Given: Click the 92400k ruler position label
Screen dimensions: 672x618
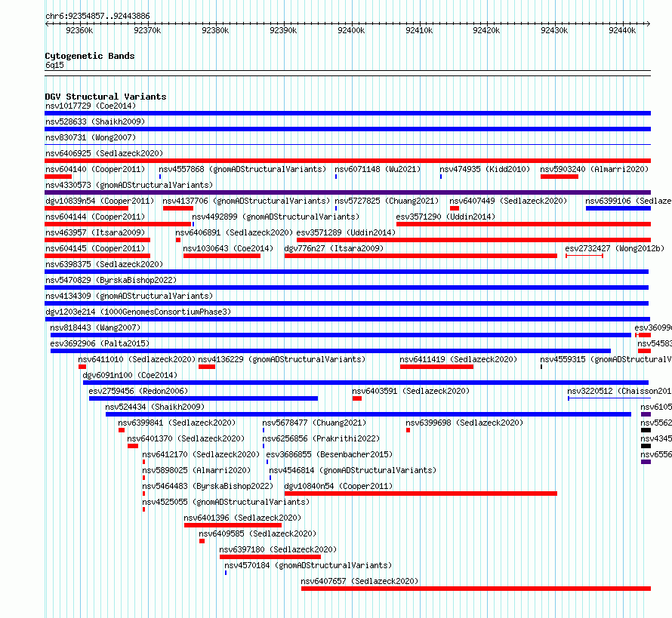Looking at the screenshot, I should click(x=351, y=30).
